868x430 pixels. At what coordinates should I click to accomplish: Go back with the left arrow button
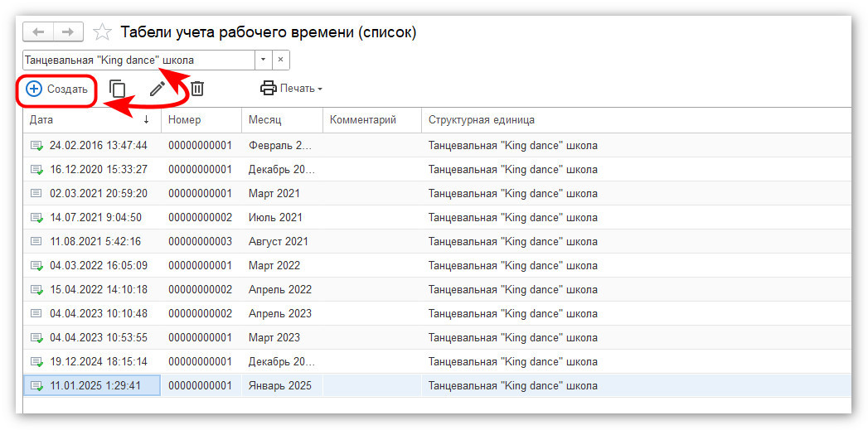[x=38, y=32]
